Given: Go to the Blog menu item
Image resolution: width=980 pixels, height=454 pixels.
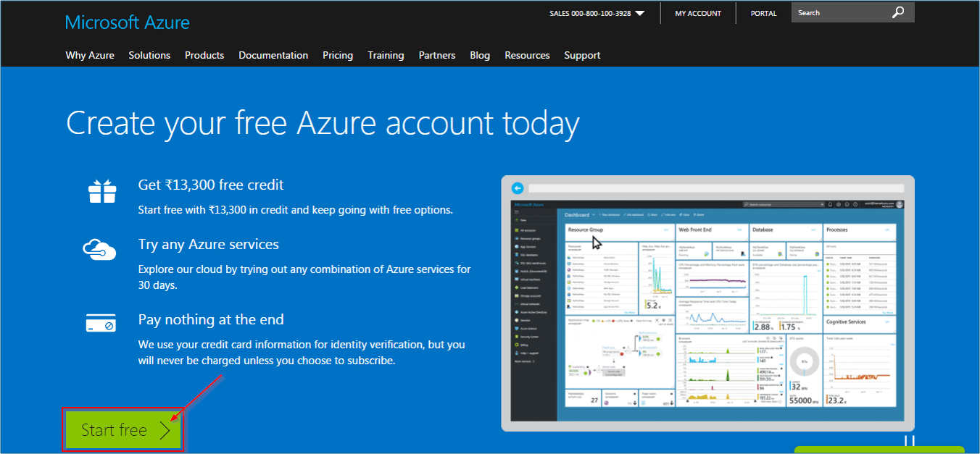Looking at the screenshot, I should click(x=480, y=55).
